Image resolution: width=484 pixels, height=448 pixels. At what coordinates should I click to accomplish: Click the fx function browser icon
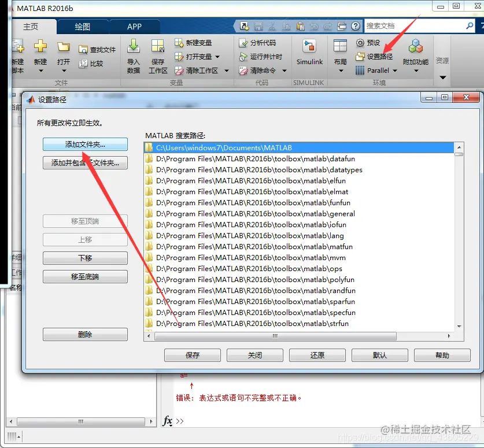168,420
